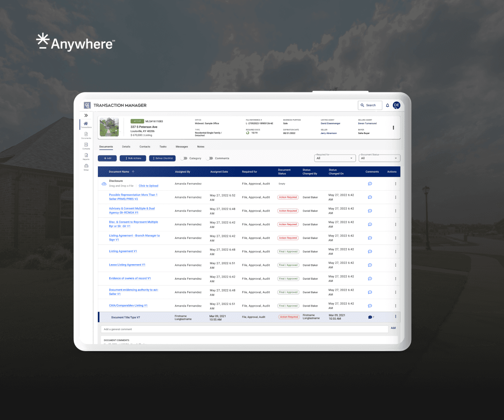Open the DE user avatar menu
The image size is (504, 420).
396,105
